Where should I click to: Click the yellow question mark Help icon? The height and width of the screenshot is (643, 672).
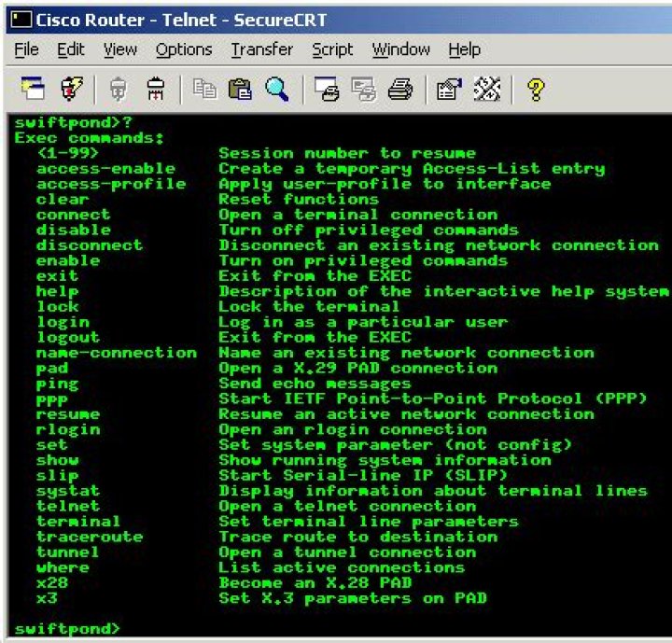point(536,90)
